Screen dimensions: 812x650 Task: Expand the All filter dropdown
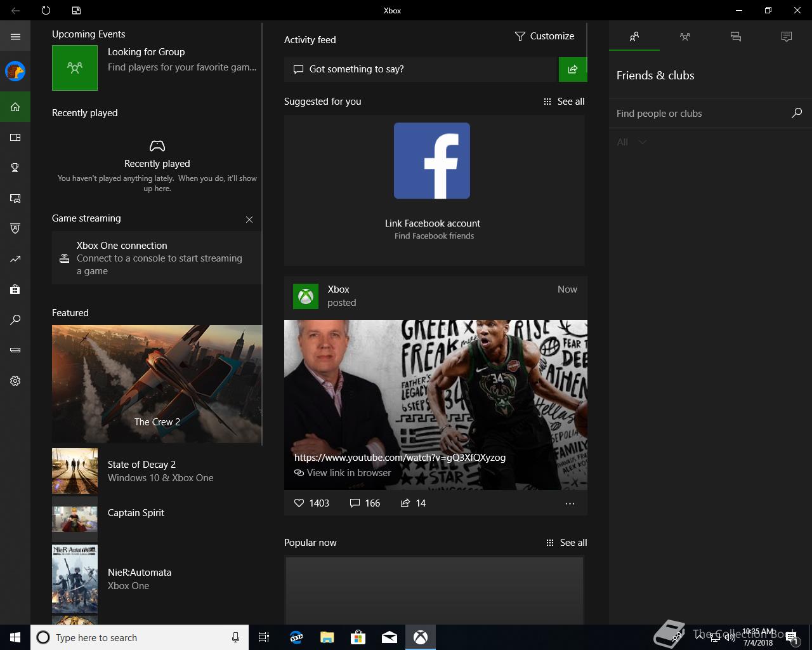click(x=632, y=142)
